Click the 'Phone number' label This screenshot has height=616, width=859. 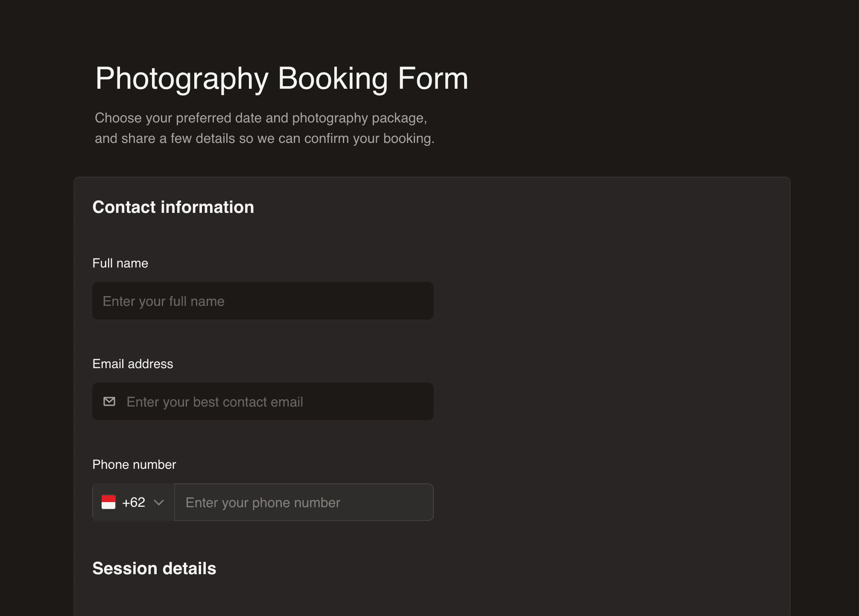click(x=134, y=465)
